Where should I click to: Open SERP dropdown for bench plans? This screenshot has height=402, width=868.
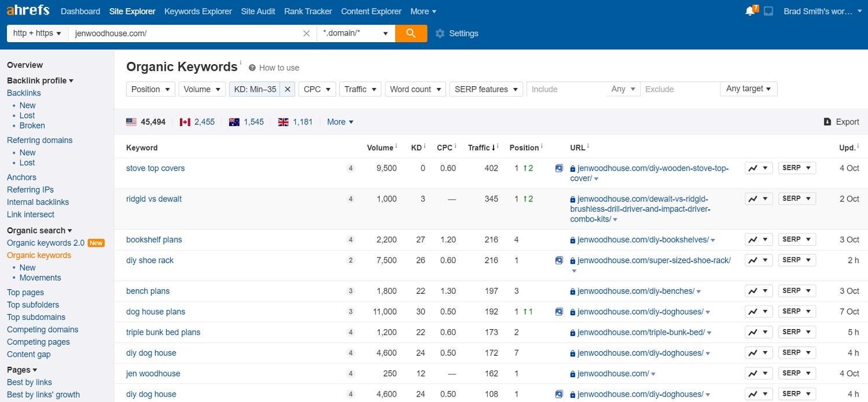click(x=797, y=291)
